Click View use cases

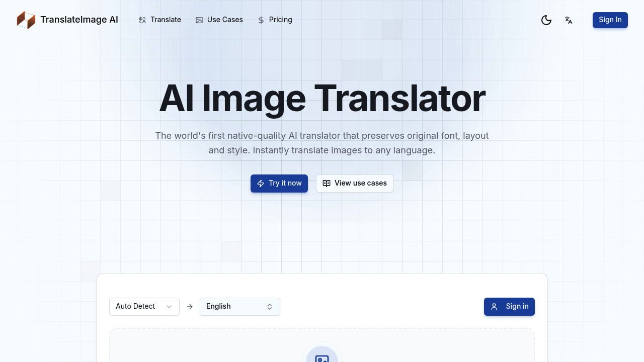(355, 184)
